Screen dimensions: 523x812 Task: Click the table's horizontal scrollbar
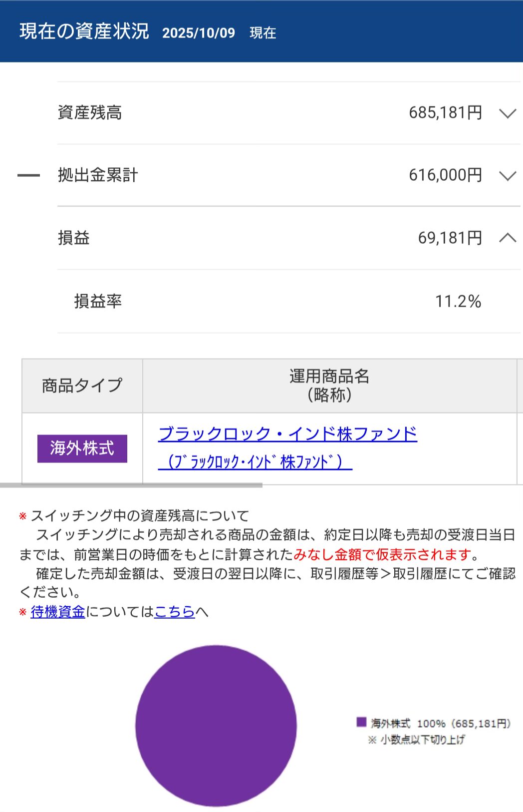(x=131, y=485)
